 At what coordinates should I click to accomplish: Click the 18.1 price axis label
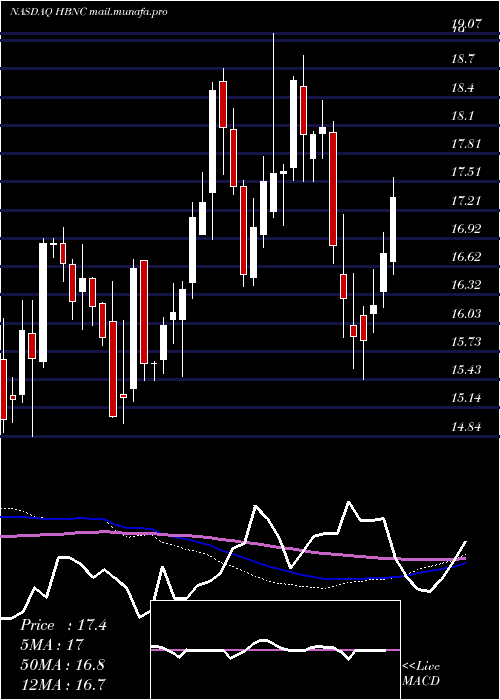click(463, 116)
